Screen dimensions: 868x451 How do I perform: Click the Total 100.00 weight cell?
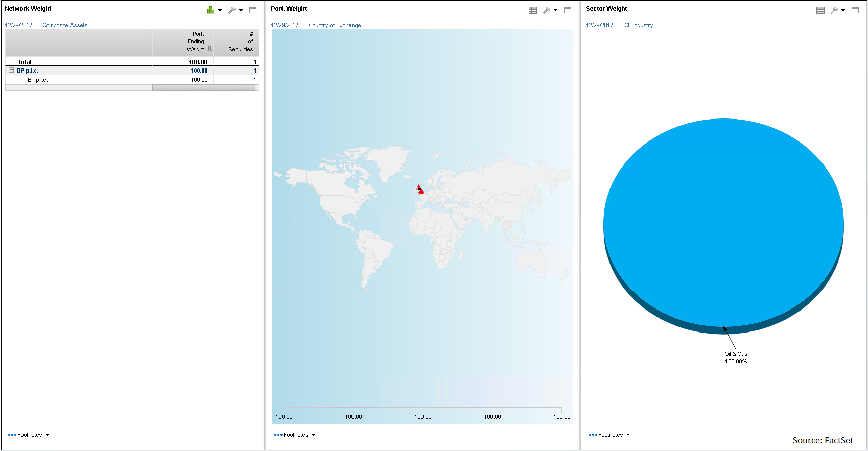[x=198, y=62]
